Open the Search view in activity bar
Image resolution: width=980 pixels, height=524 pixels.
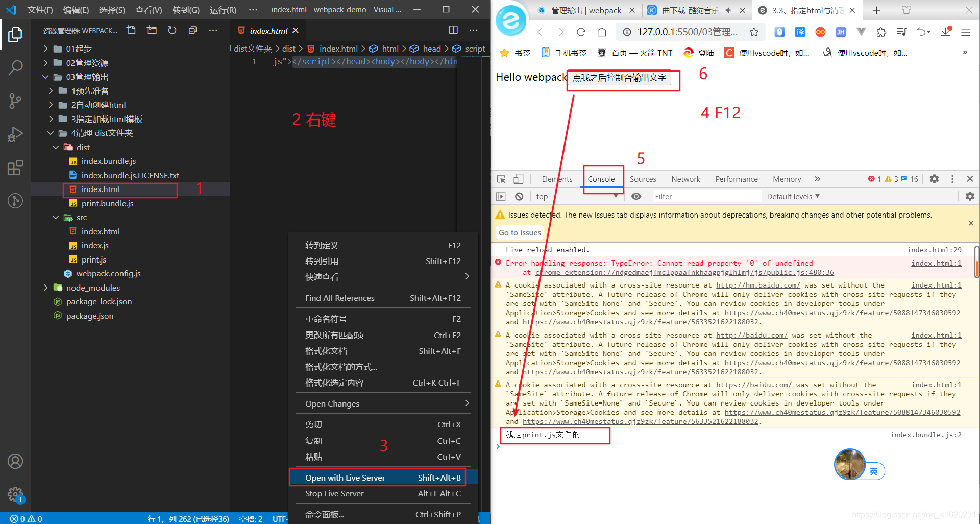pyautogui.click(x=15, y=67)
